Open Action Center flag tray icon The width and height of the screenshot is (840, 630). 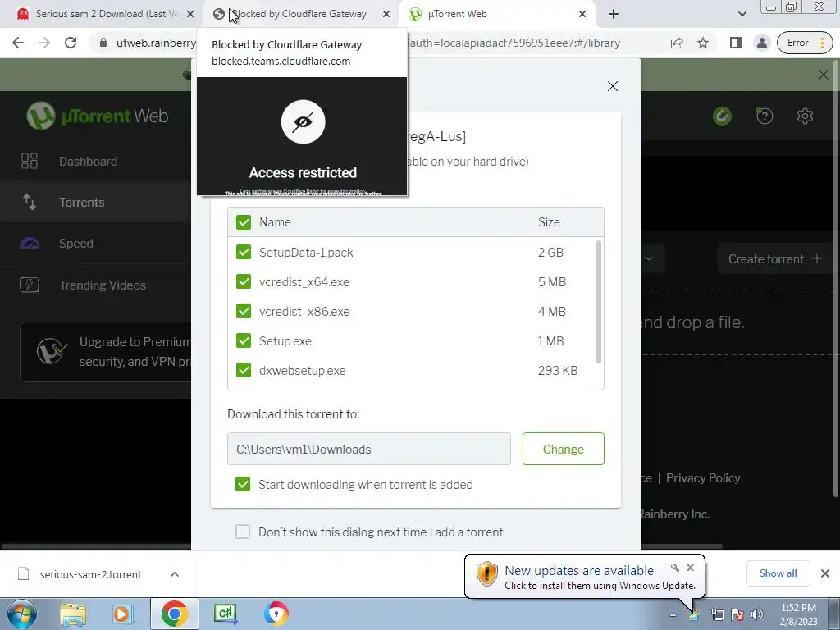737,614
